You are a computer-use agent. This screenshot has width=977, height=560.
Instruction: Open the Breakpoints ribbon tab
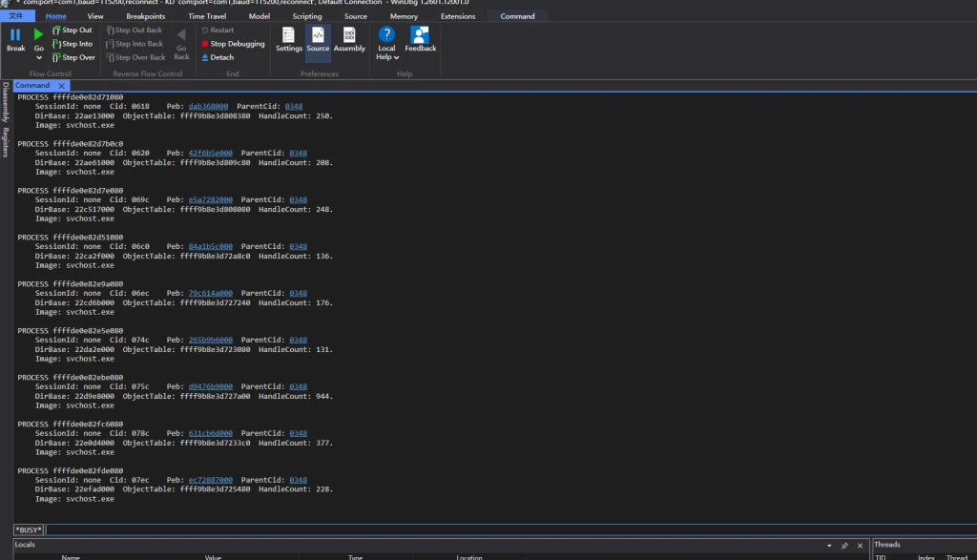(144, 16)
